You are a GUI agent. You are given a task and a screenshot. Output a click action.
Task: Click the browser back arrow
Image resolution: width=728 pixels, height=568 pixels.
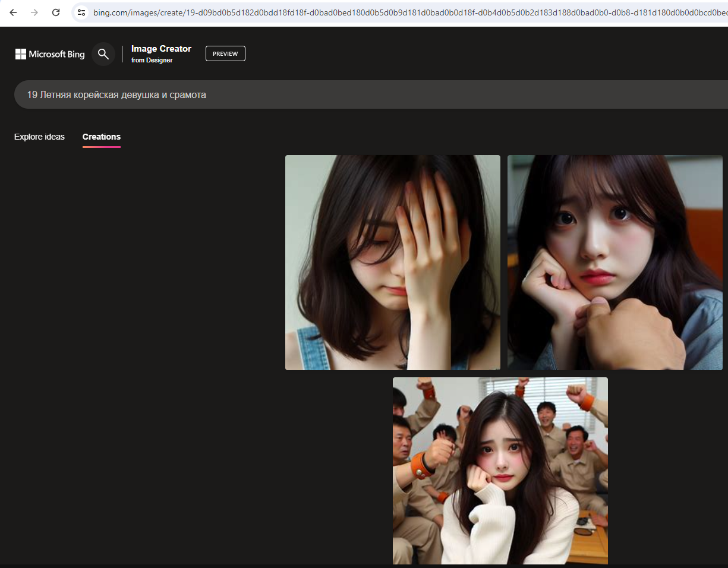pos(13,12)
